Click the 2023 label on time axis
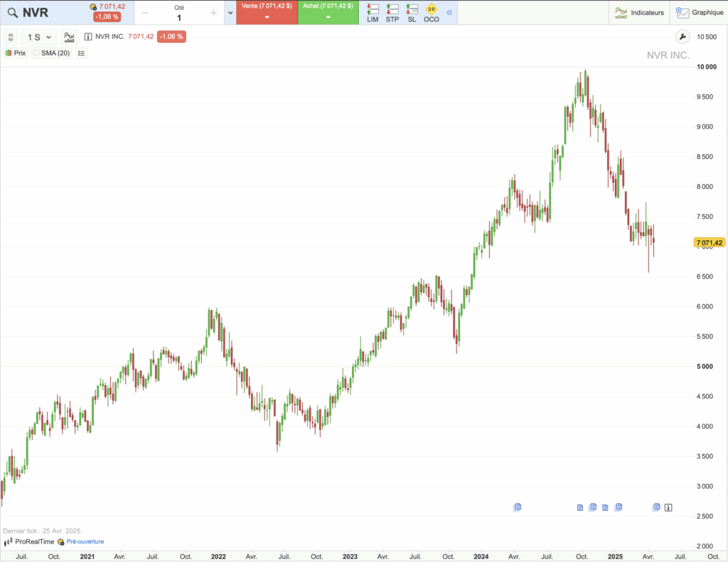The image size is (728, 562). pyautogui.click(x=350, y=556)
